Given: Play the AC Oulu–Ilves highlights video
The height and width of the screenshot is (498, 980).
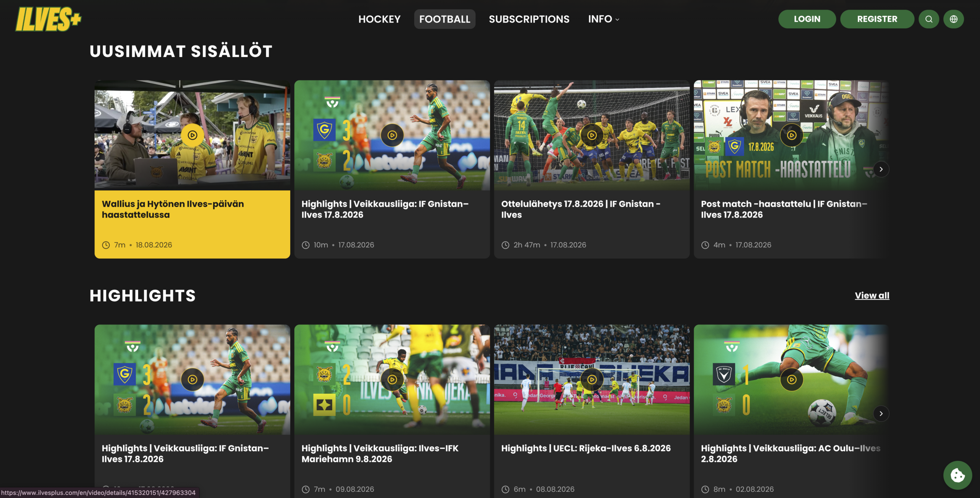Looking at the screenshot, I should (x=792, y=380).
